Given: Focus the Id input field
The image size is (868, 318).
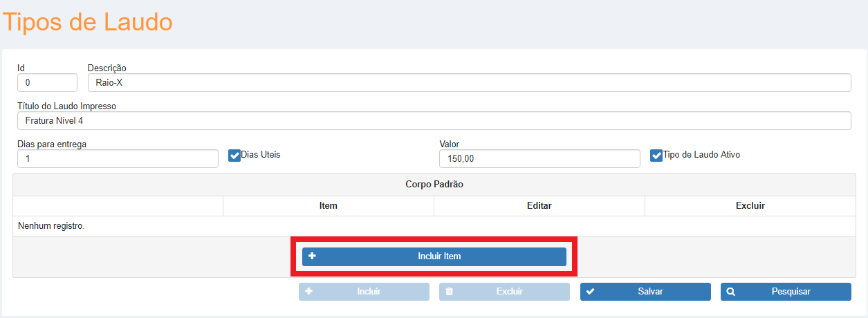Looking at the screenshot, I should [x=47, y=83].
